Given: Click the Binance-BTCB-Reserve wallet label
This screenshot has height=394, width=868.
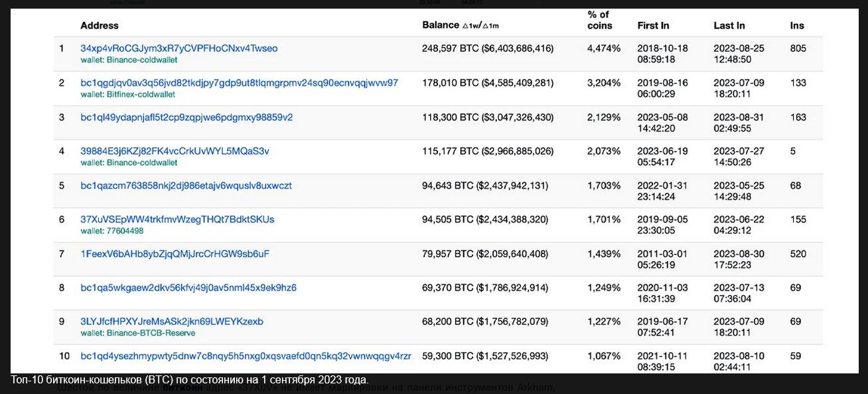Looking at the screenshot, I should [x=138, y=333].
